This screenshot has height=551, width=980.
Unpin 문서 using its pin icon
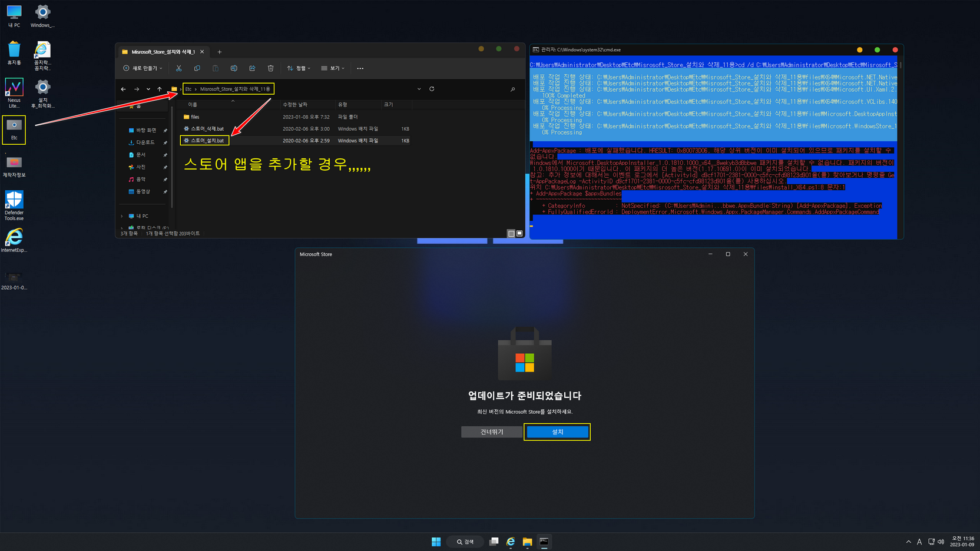(165, 155)
